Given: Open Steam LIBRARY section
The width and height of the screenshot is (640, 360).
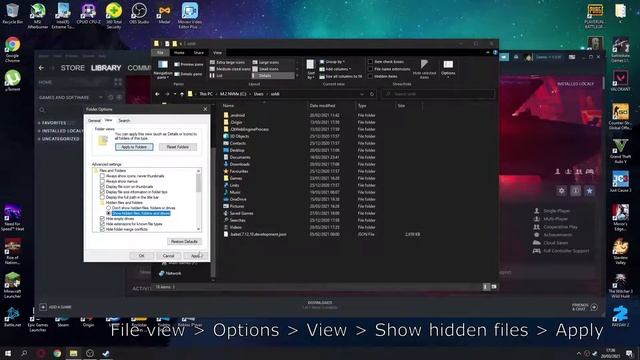Looking at the screenshot, I should [x=106, y=68].
